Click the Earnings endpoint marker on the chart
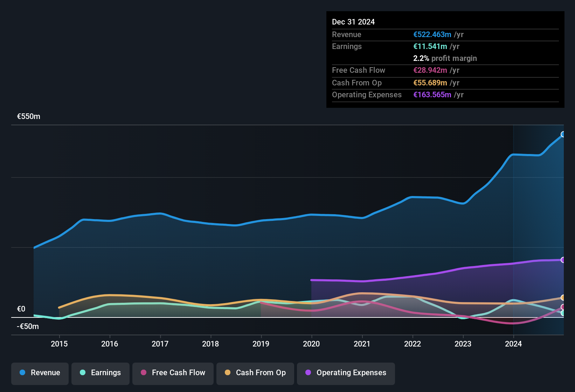Viewport: 575px width, 392px height. click(x=563, y=313)
